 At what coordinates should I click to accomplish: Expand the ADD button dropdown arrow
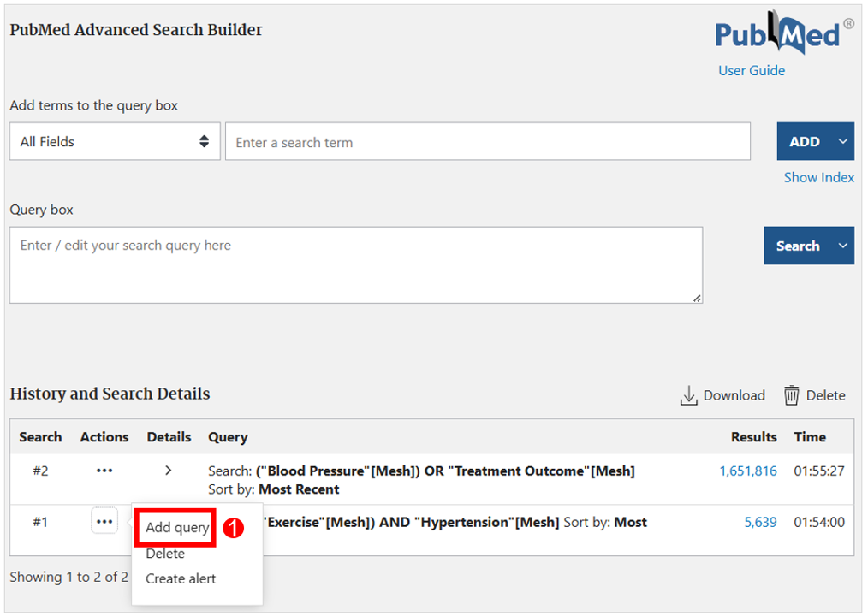(x=843, y=142)
